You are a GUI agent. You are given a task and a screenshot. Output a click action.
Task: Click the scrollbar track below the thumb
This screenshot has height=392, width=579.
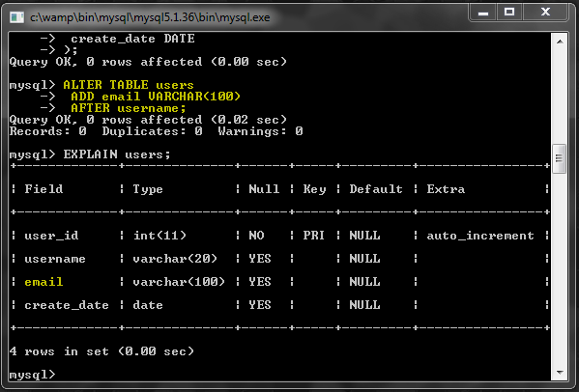(560, 269)
